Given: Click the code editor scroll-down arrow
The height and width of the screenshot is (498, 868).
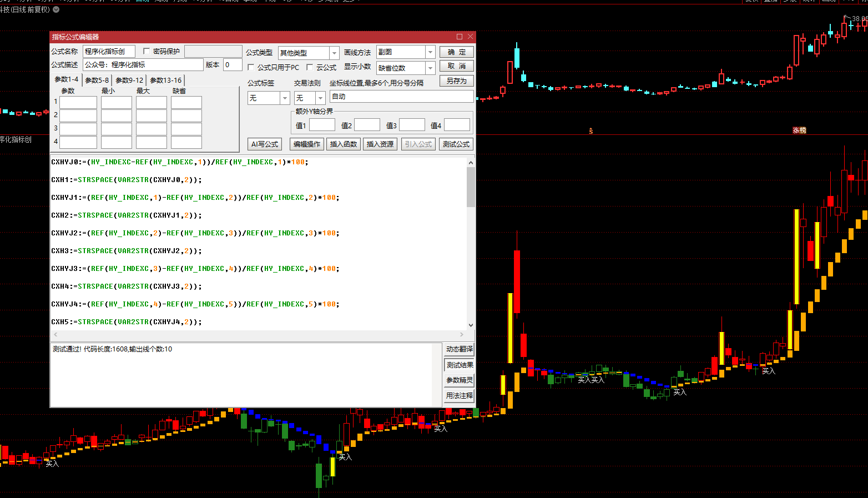Looking at the screenshot, I should tap(471, 325).
